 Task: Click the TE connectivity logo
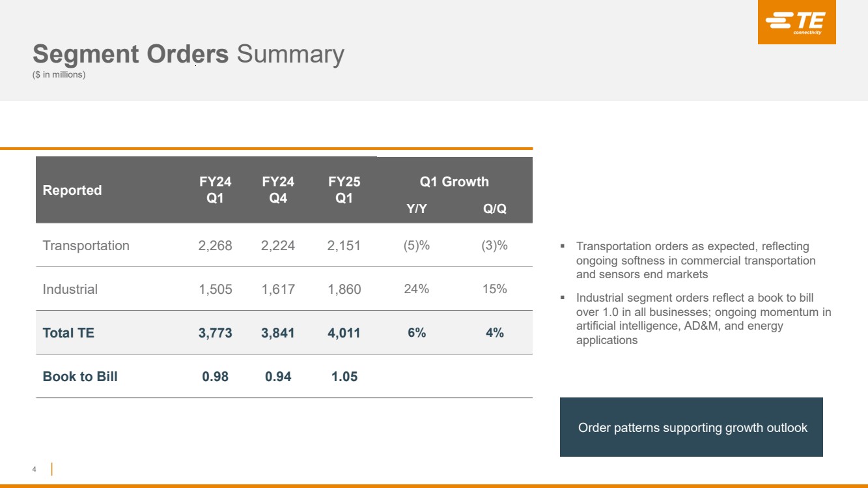[x=796, y=23]
